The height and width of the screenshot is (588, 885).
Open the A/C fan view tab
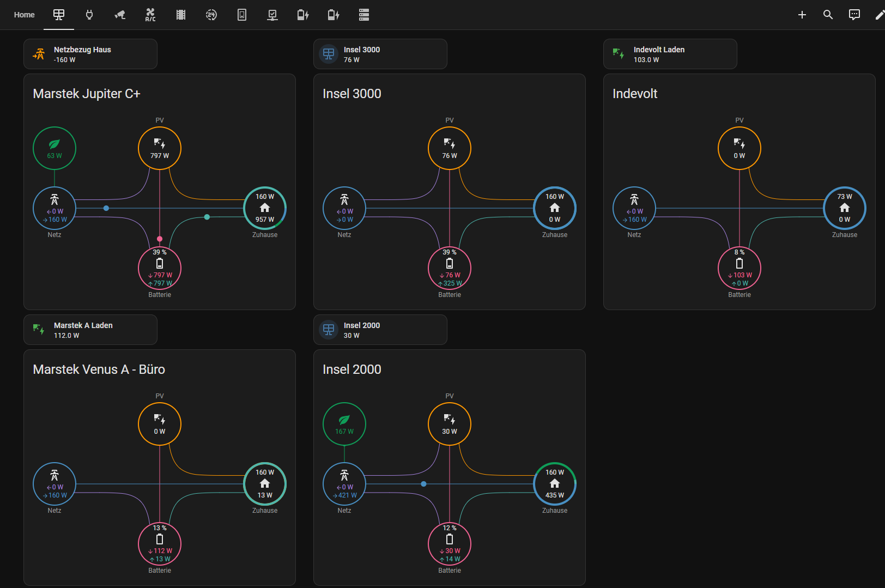point(150,15)
